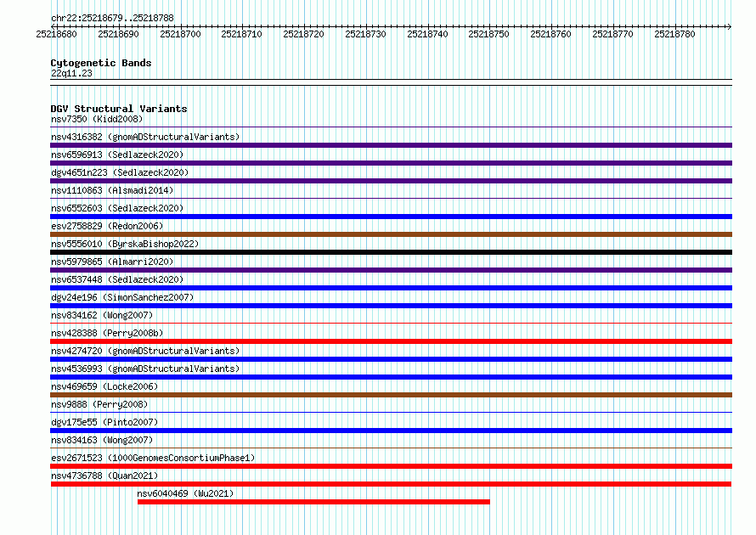Click ruler position 25218760
This screenshot has height=535, width=756.
(x=550, y=34)
